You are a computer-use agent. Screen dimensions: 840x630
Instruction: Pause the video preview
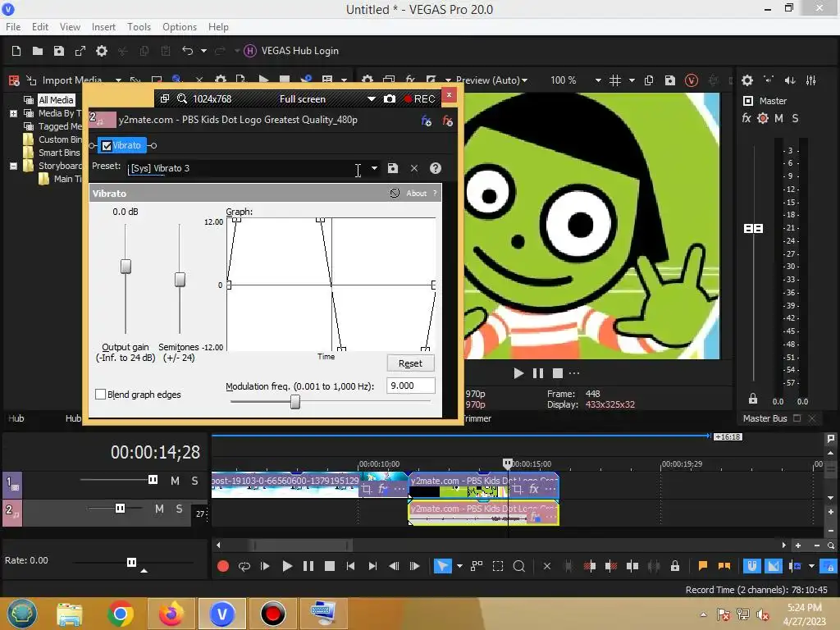click(538, 373)
